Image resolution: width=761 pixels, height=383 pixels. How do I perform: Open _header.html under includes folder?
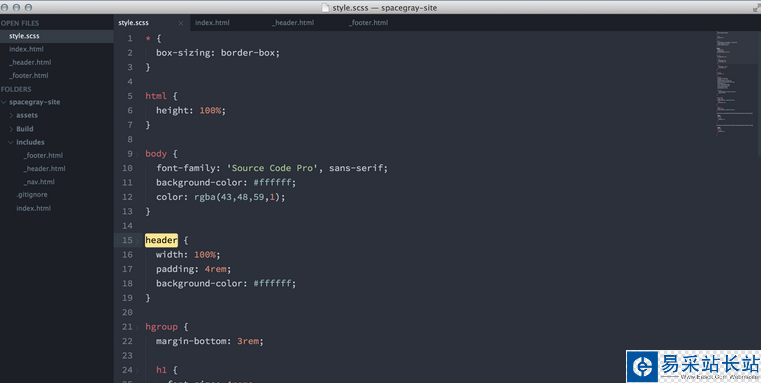tap(45, 168)
